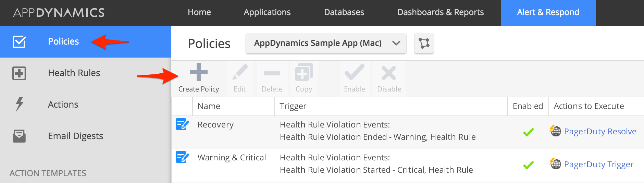
Task: Open the Applications tab
Action: click(x=267, y=13)
